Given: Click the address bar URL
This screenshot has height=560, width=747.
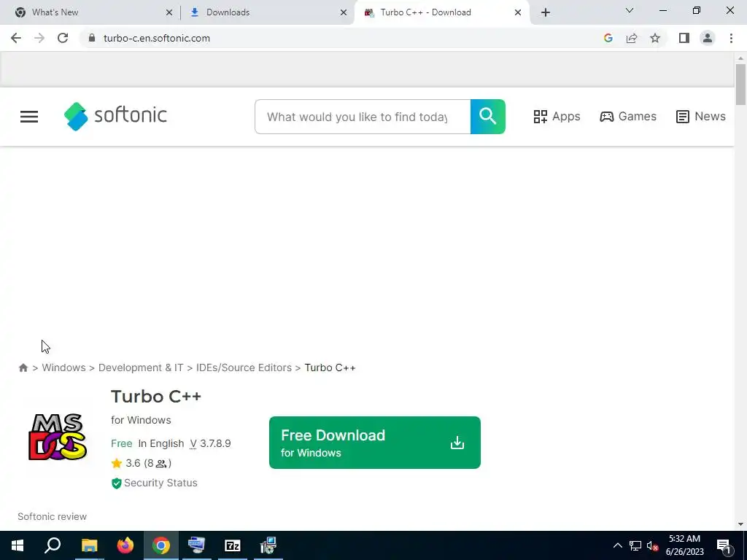Looking at the screenshot, I should pyautogui.click(x=157, y=38).
